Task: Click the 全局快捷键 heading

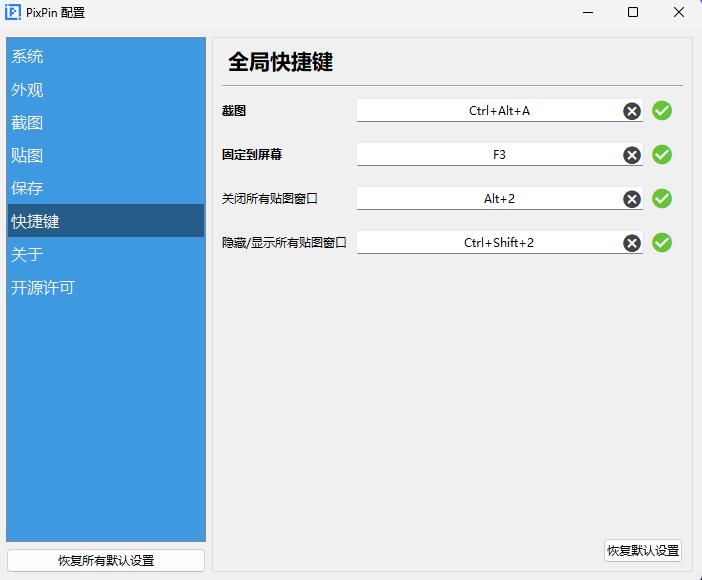Action: point(281,62)
